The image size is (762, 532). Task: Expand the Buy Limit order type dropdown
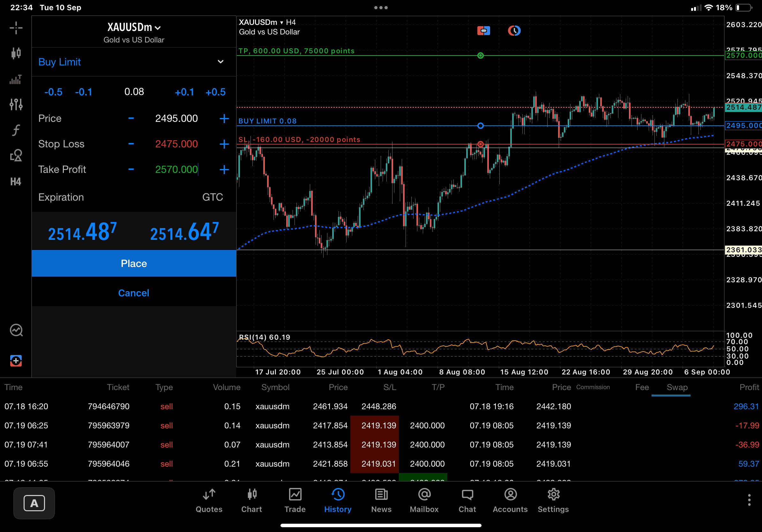pyautogui.click(x=134, y=62)
